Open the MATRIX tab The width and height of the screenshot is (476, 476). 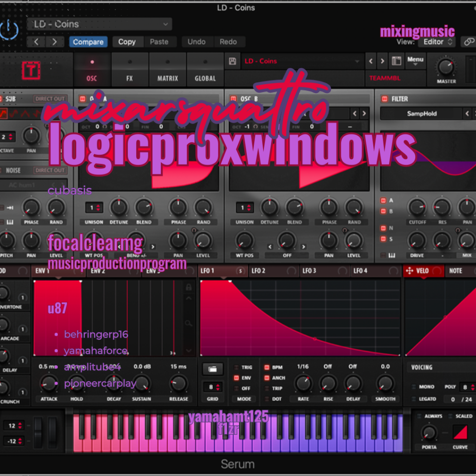167,71
